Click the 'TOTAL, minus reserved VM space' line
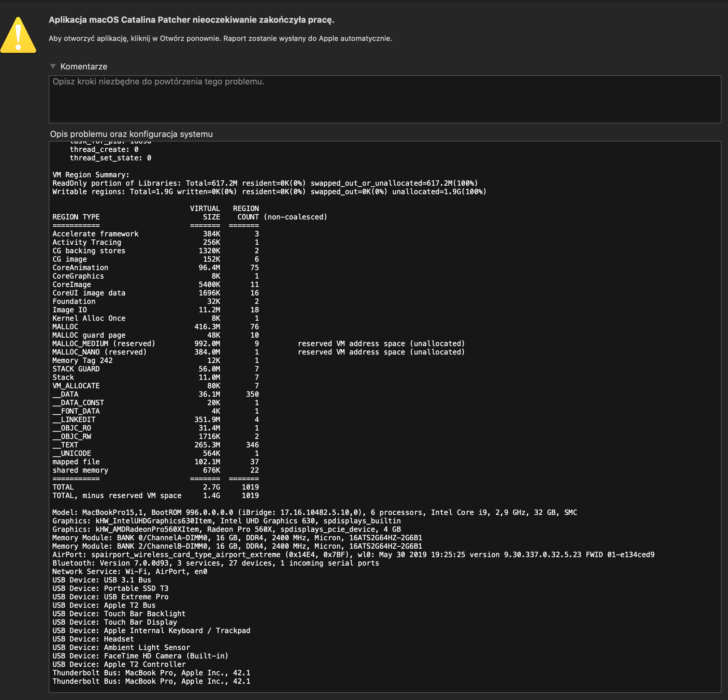The image size is (728, 700). pos(117,496)
